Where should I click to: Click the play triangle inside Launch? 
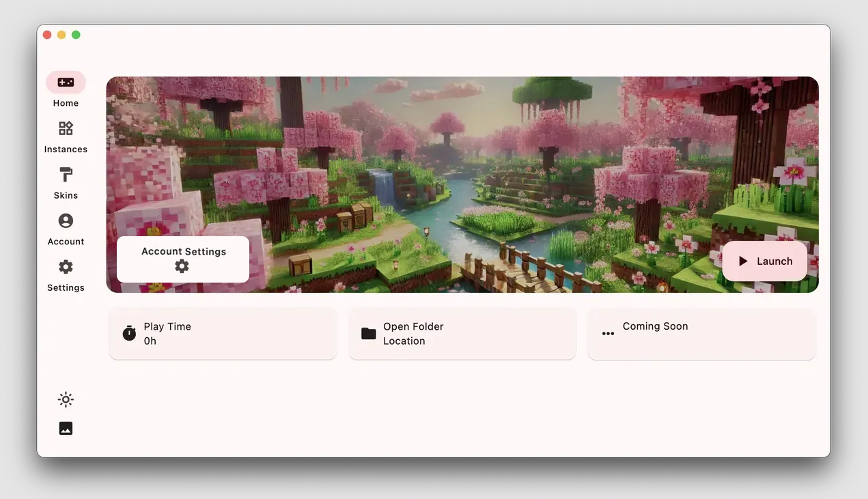743,261
